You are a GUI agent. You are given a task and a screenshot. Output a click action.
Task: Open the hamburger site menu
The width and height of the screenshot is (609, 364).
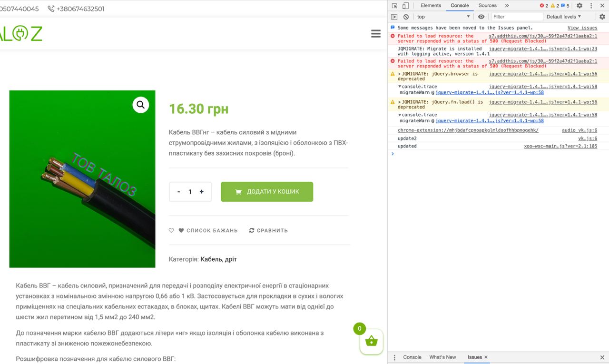point(376,34)
